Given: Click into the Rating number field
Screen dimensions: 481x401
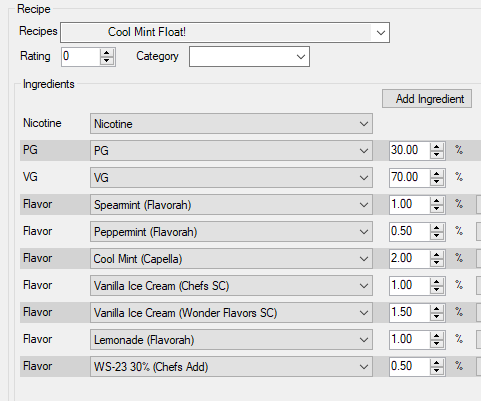Looking at the screenshot, I should (81, 57).
